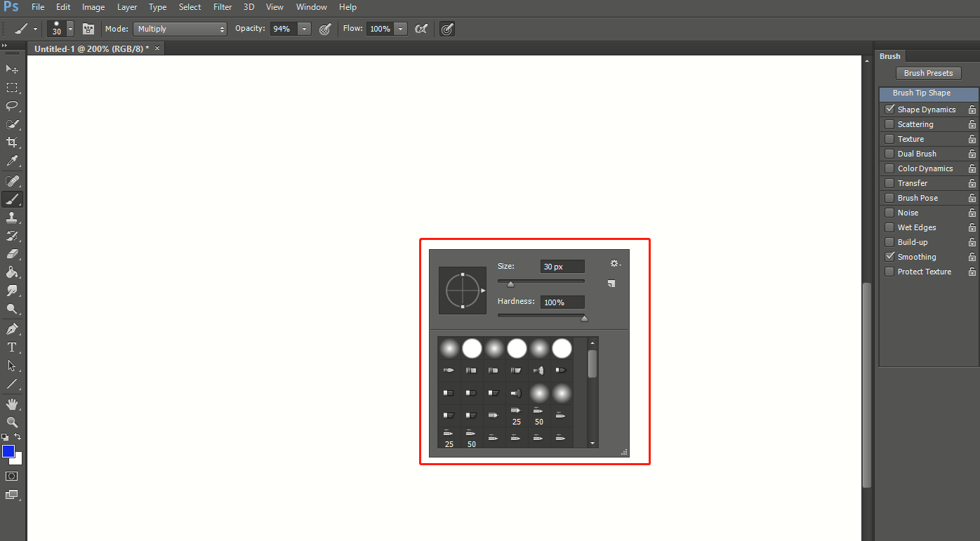Click the Size input field

[x=562, y=267]
